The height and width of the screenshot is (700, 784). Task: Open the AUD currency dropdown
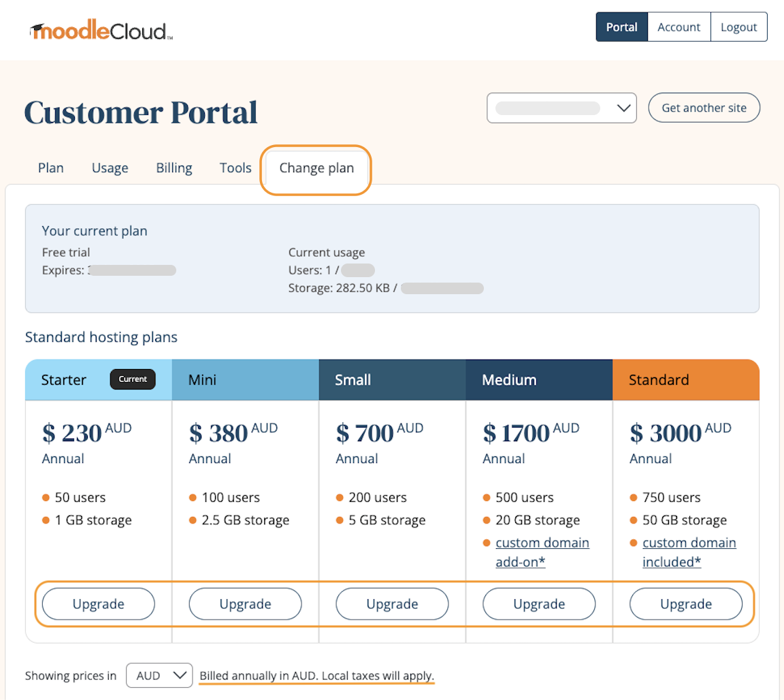point(159,675)
